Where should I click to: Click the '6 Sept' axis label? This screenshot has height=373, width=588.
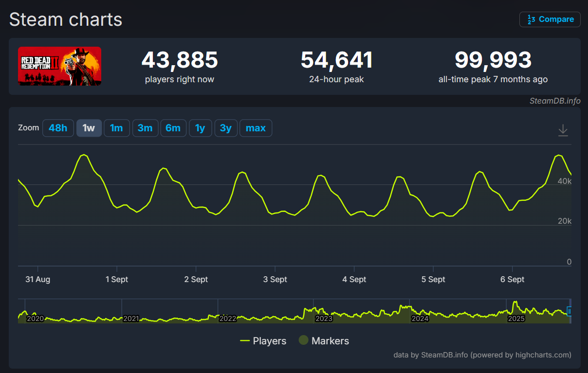pos(513,279)
